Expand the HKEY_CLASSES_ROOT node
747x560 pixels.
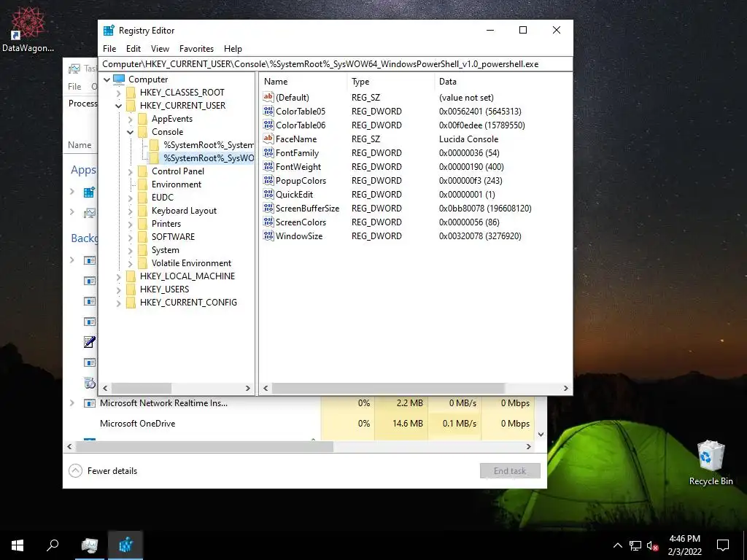coord(119,93)
